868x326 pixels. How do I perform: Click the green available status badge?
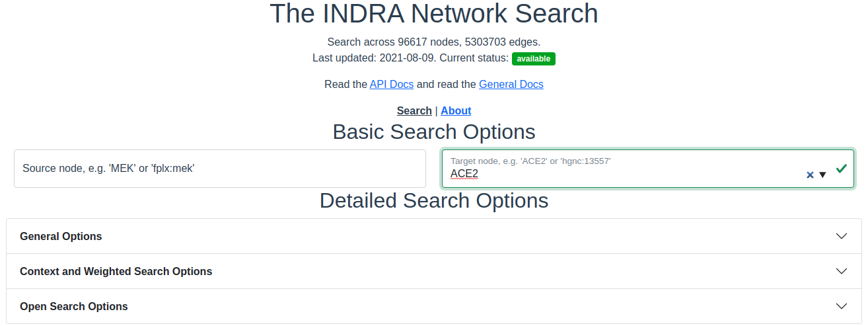(534, 59)
